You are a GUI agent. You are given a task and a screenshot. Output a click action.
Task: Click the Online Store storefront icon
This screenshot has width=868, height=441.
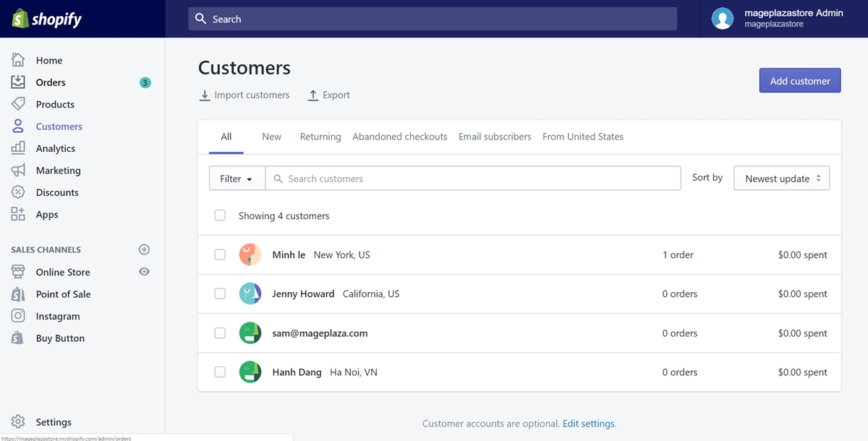18,272
